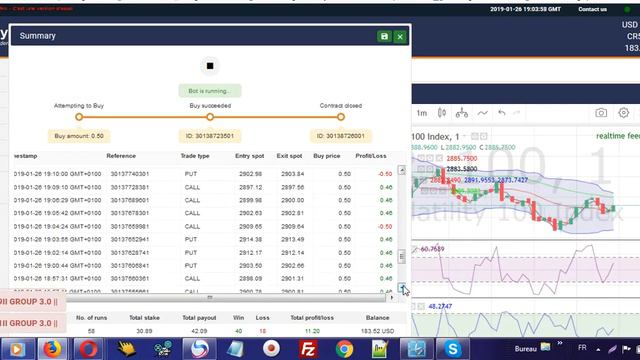Select trade reference 30137728381

pos(130,187)
